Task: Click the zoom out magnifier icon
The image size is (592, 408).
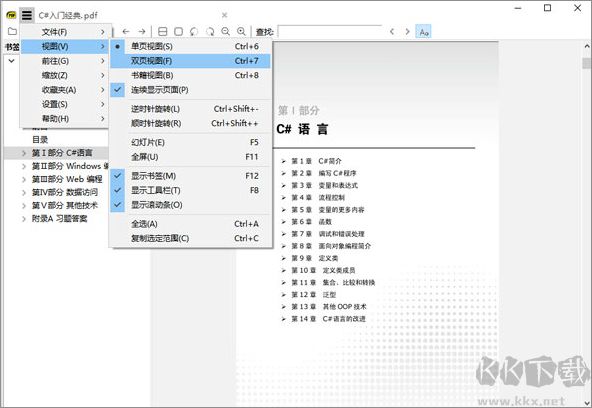Action: (225, 32)
